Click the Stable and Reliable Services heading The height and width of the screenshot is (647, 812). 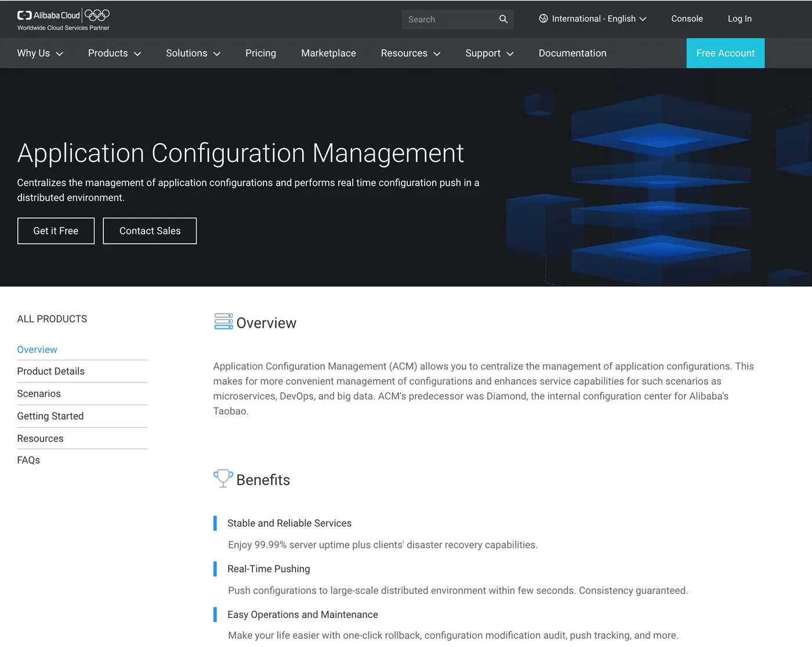289,523
